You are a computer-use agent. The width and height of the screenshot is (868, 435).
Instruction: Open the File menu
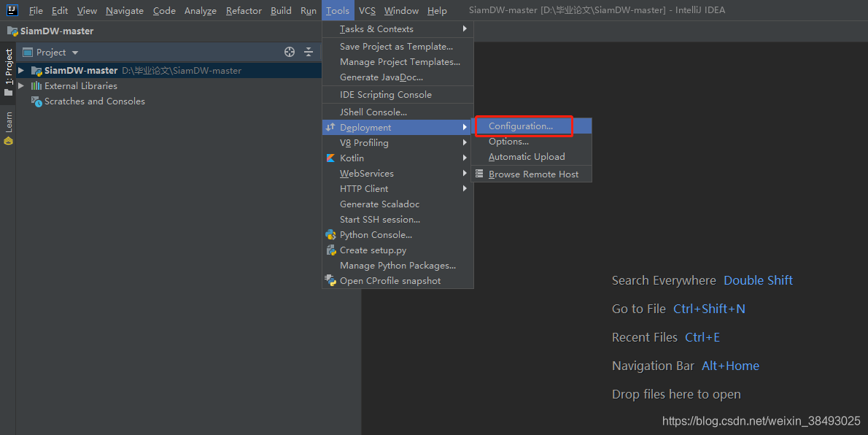coord(36,10)
